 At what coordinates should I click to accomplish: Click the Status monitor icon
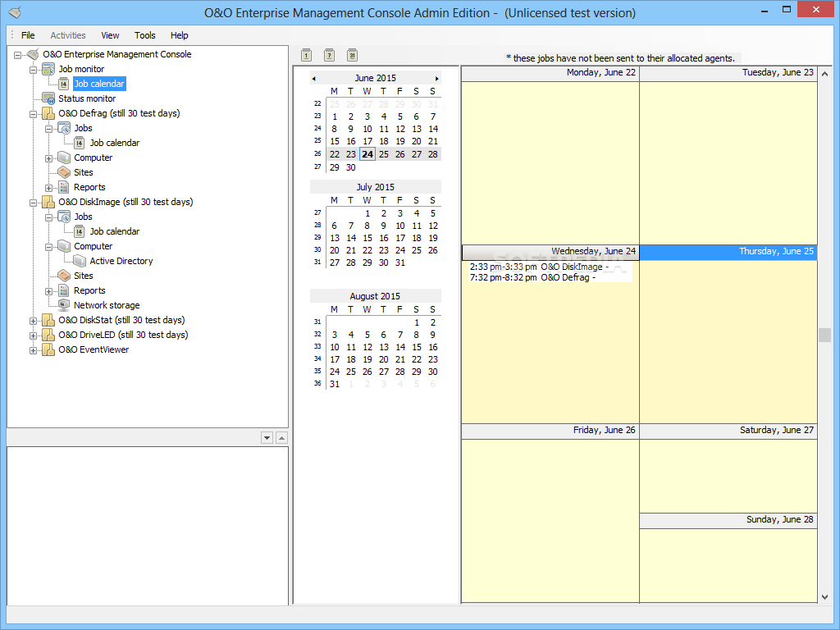click(48, 98)
